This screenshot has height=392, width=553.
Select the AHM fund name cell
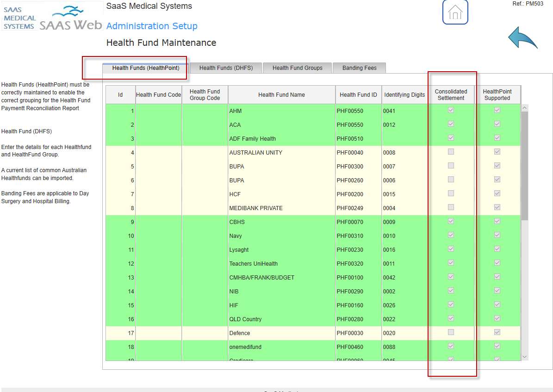281,111
